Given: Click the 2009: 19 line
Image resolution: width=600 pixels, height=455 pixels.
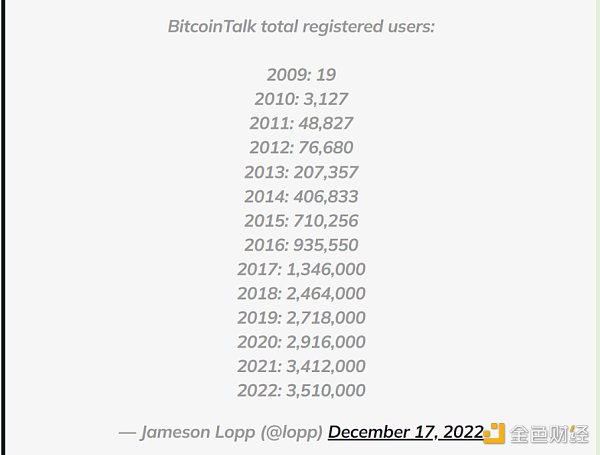Looking at the screenshot, I should (301, 75).
